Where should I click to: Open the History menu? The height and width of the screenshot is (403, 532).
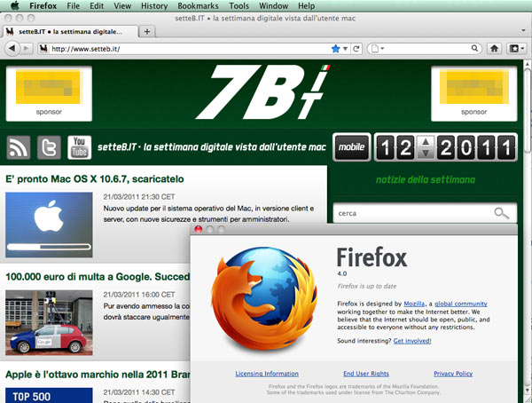point(153,6)
